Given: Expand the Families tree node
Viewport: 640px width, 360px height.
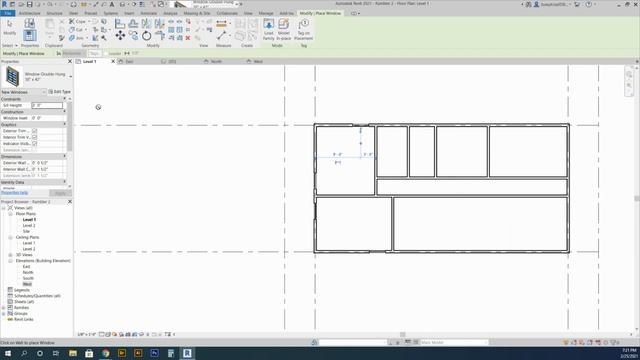Looking at the screenshot, I should (x=4, y=308).
